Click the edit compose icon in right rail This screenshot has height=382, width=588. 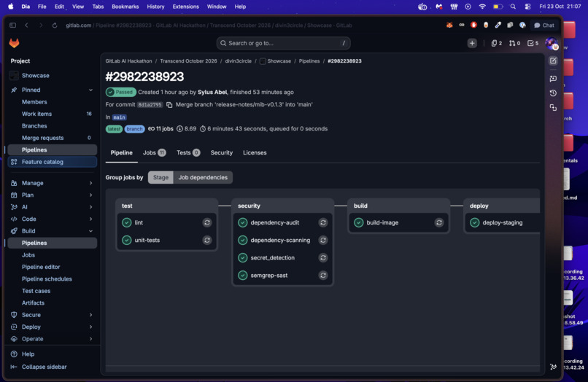553,61
